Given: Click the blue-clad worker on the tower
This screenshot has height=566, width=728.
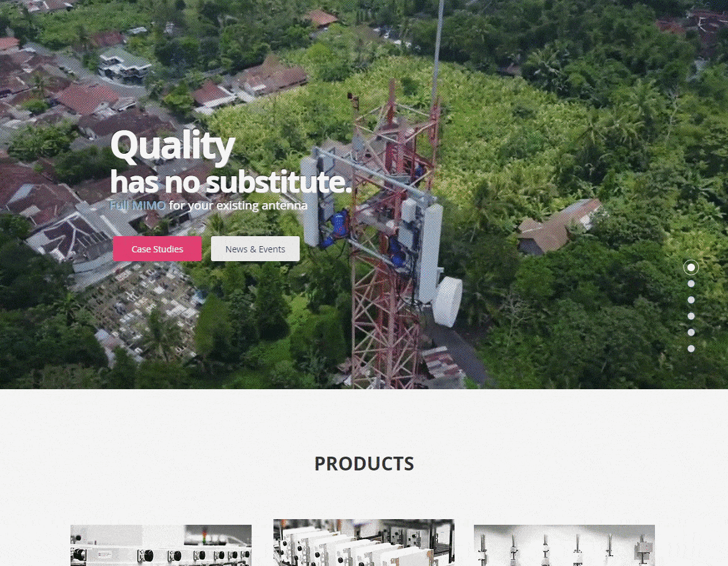Looking at the screenshot, I should pyautogui.click(x=338, y=227).
